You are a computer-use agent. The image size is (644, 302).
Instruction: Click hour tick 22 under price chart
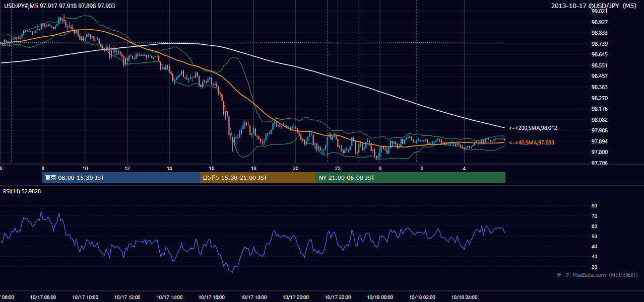pyautogui.click(x=338, y=169)
